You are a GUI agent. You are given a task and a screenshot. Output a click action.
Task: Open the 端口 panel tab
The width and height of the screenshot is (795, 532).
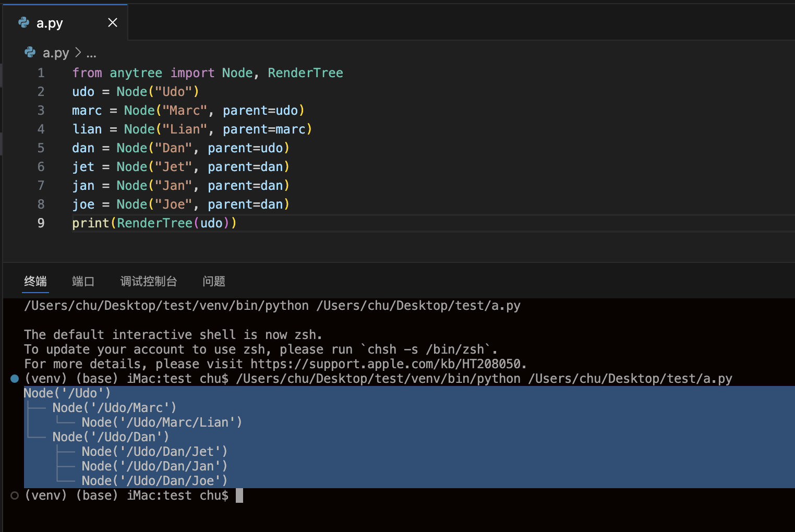click(83, 282)
